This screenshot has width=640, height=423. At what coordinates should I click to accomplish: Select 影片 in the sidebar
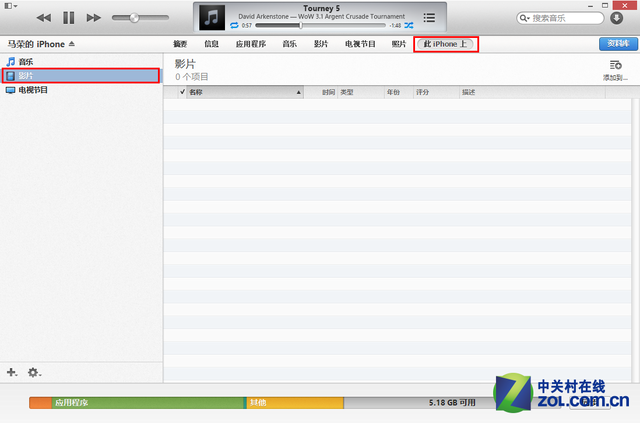click(x=81, y=76)
